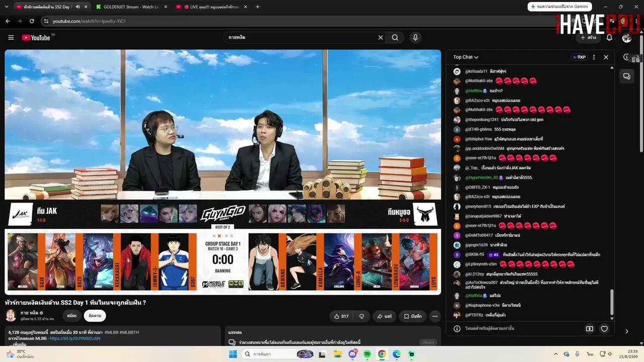
Task: Open Microsoft Edge from taskbar
Action: [396, 354]
